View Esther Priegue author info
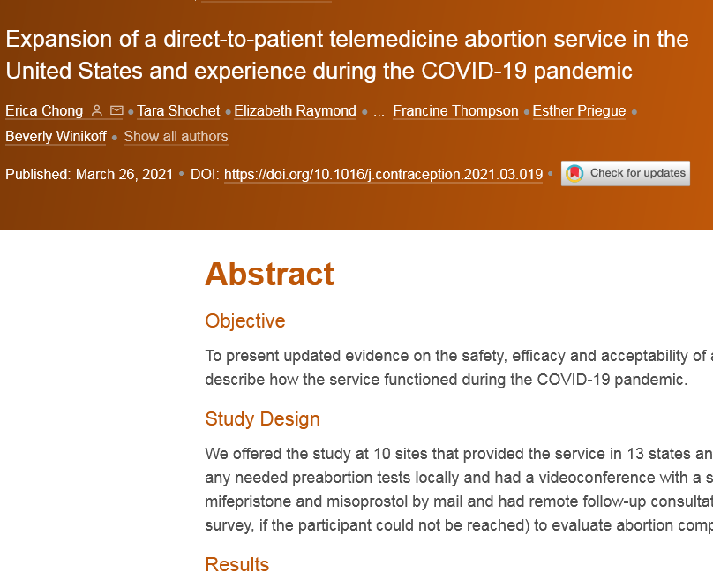Viewport: 713px width, 588px height. tap(579, 111)
